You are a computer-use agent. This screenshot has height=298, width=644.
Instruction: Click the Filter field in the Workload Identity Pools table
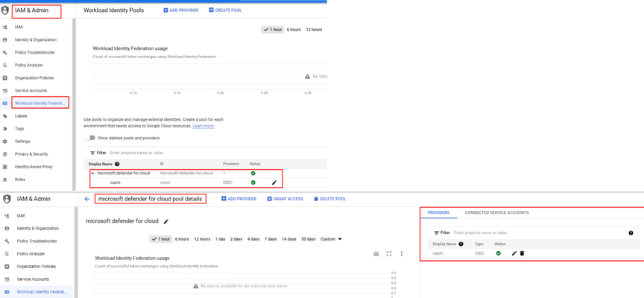[x=206, y=153]
